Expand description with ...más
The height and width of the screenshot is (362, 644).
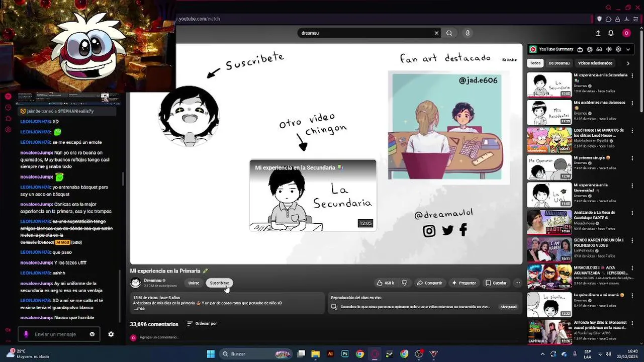pos(138,308)
